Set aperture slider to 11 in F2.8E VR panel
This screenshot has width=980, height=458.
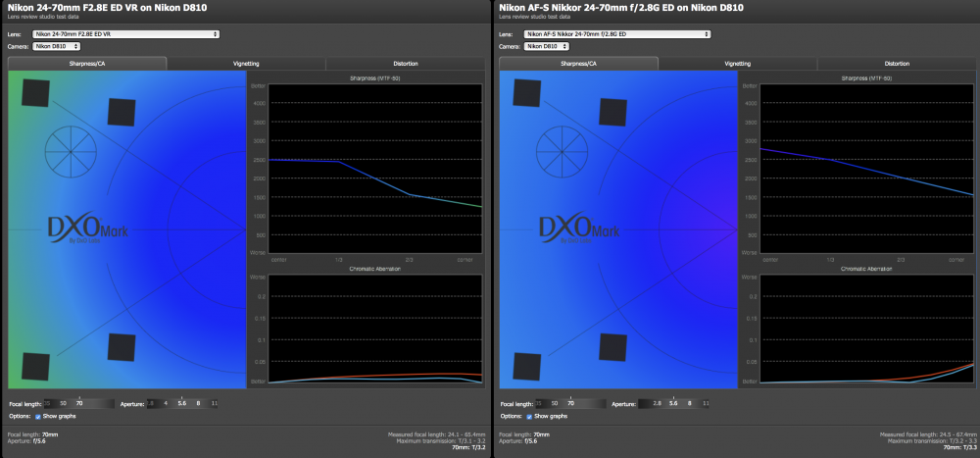(215, 404)
